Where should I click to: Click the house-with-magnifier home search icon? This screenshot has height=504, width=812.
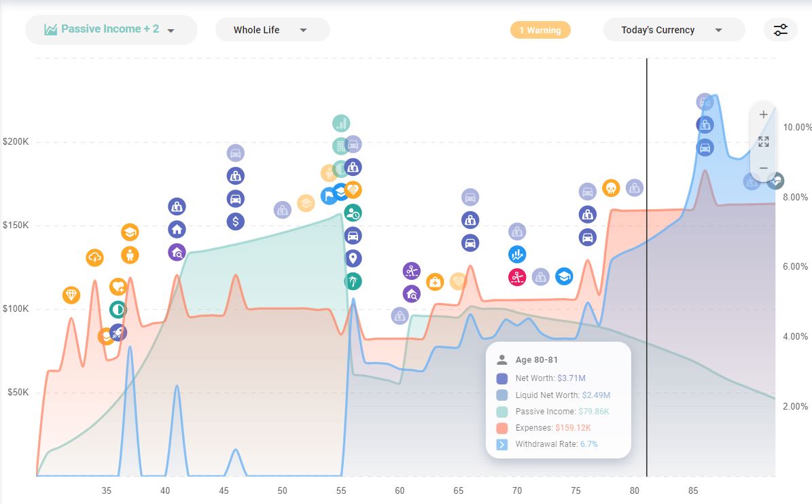tap(411, 294)
